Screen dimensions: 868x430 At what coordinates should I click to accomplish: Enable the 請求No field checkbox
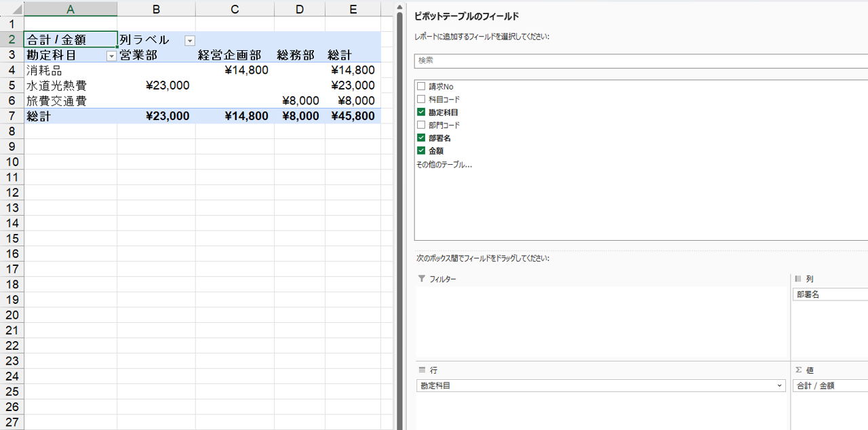421,86
